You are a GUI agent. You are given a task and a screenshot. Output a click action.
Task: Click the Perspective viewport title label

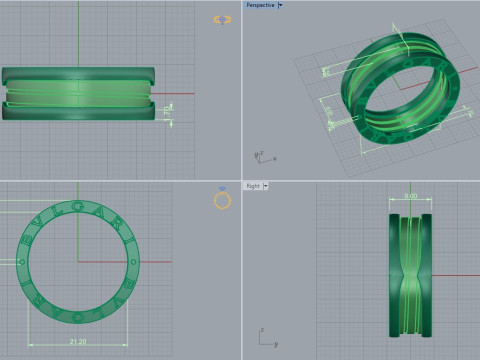click(x=260, y=5)
